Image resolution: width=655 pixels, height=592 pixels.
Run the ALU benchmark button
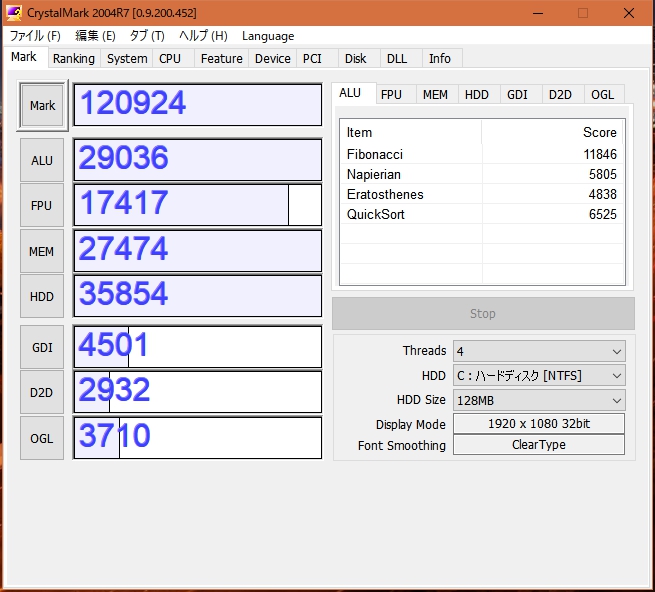(x=42, y=160)
